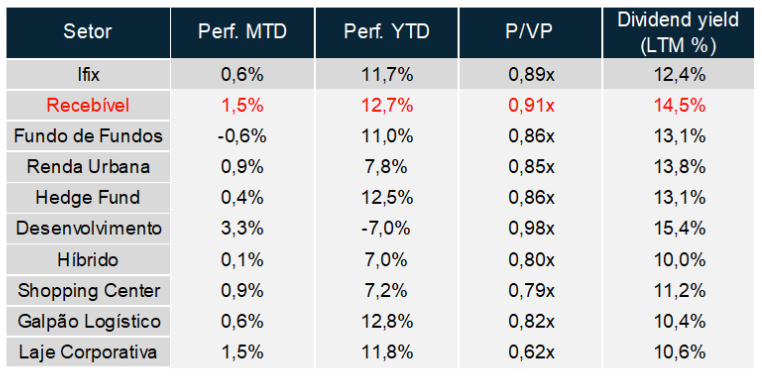Click the Dividend yield (LTM %) header
The height and width of the screenshot is (377, 762).
click(x=678, y=32)
